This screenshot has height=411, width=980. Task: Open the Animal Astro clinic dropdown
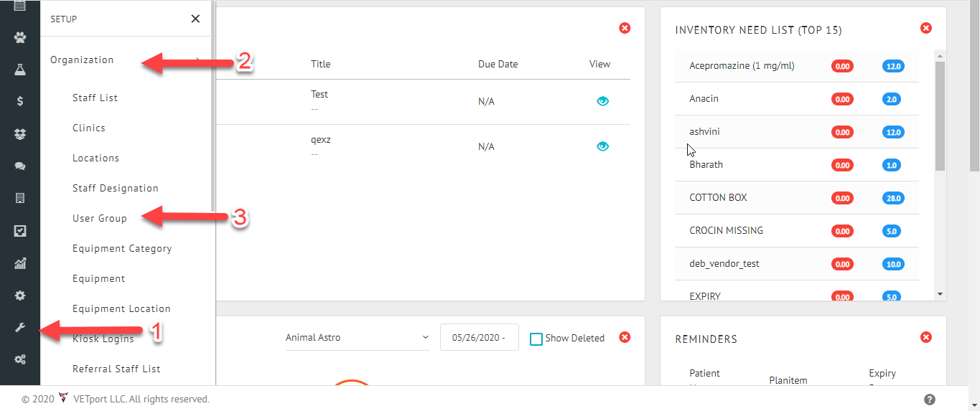tap(358, 337)
